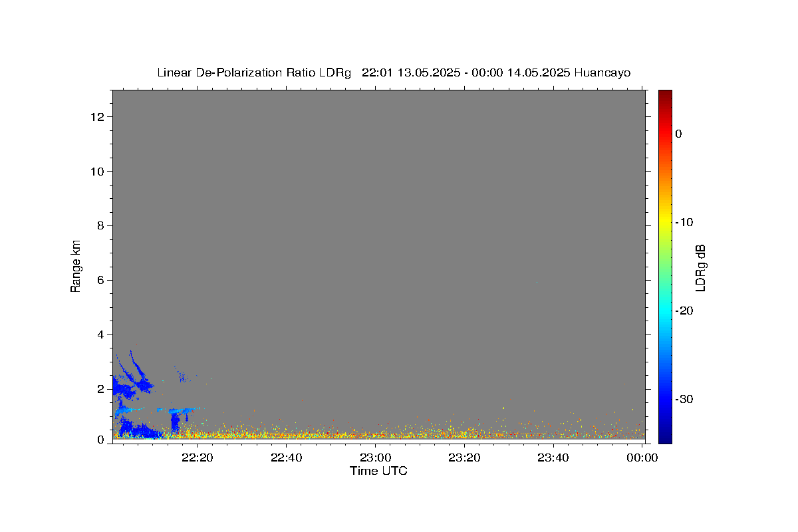Screen dimensions: 798x532
Task: Click the 'LDRg dB' colorbar label
Action: pos(700,267)
